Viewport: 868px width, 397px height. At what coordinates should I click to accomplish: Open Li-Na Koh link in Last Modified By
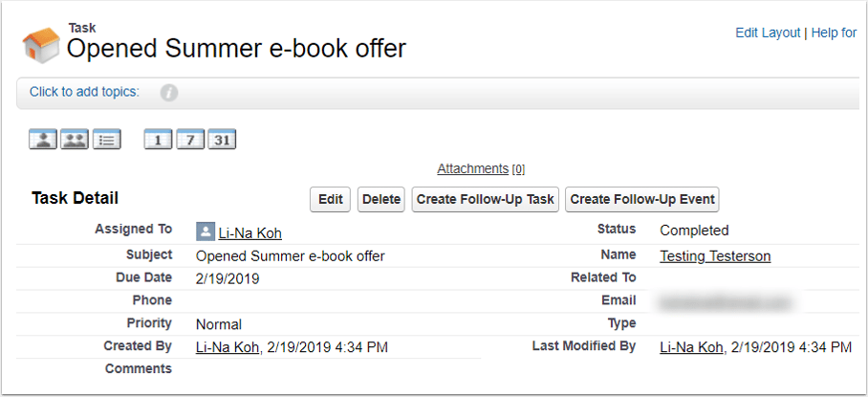coord(691,347)
